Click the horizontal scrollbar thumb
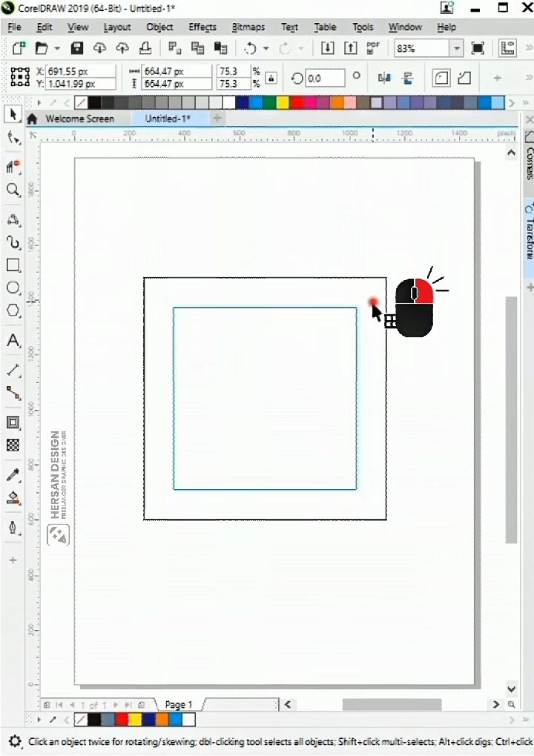 pyautogui.click(x=392, y=704)
